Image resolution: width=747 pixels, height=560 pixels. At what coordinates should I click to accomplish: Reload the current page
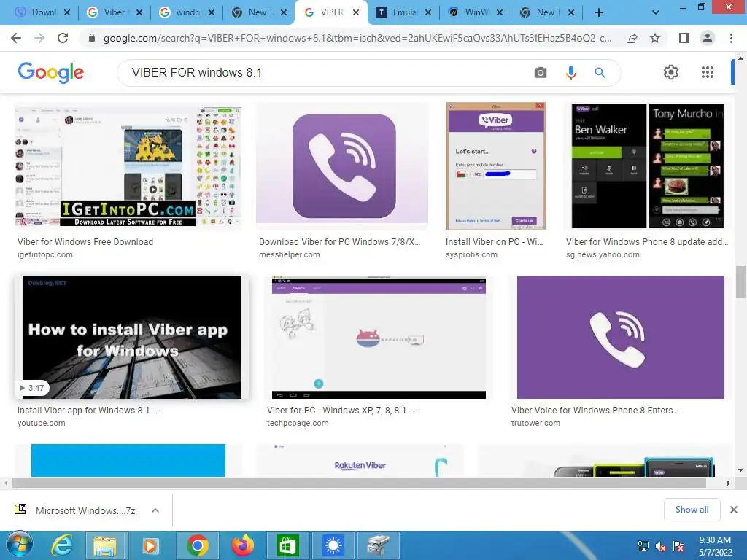pyautogui.click(x=63, y=38)
